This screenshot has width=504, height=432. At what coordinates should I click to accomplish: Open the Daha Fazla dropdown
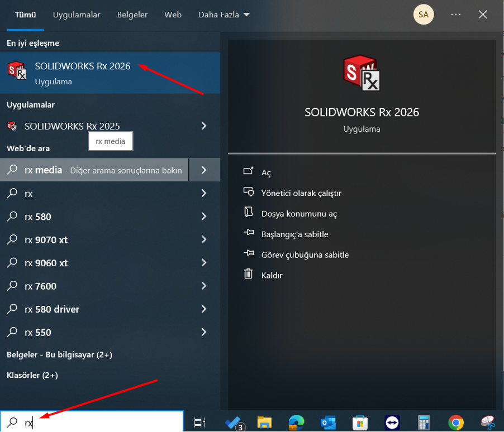224,15
